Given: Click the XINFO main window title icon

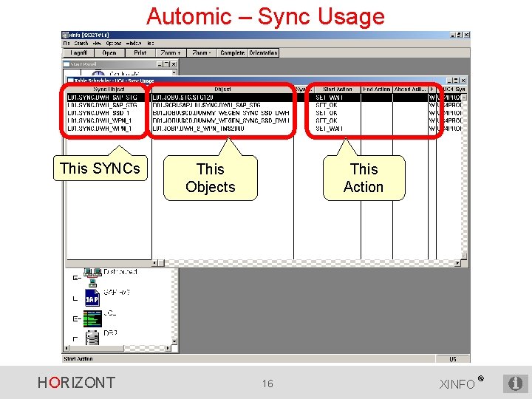Looking at the screenshot, I should coord(65,35).
